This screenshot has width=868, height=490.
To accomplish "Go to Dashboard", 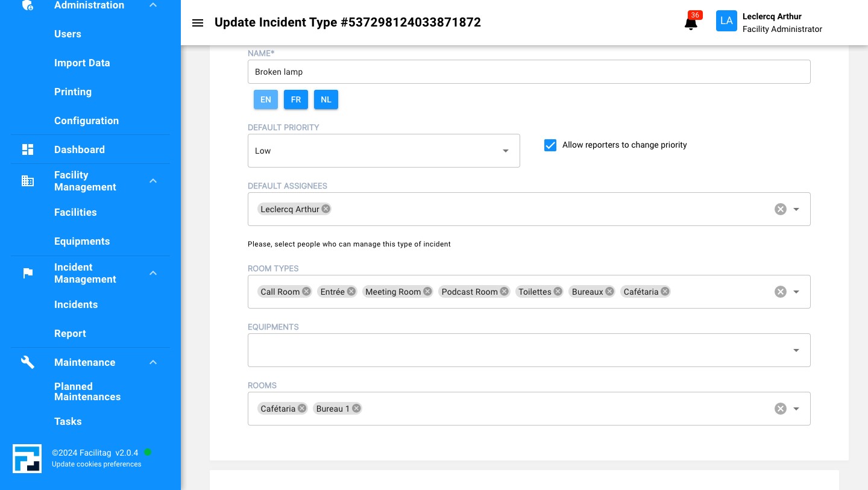I will 80,149.
